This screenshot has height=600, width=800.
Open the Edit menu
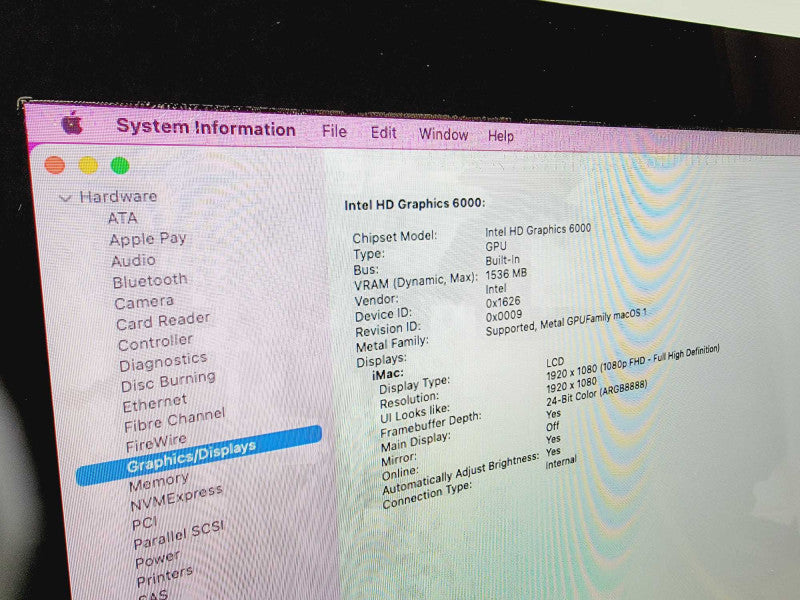pyautogui.click(x=383, y=133)
